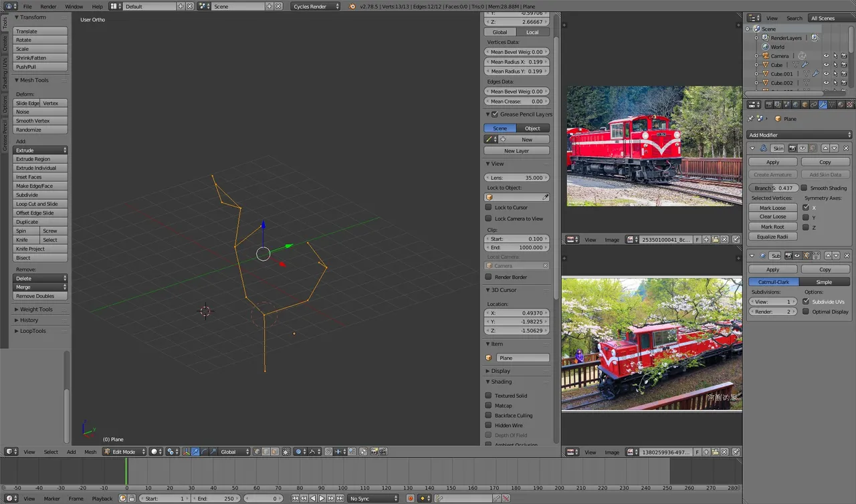Open the Constraints properties tab
The width and height of the screenshot is (856, 504).
pyautogui.click(x=814, y=104)
